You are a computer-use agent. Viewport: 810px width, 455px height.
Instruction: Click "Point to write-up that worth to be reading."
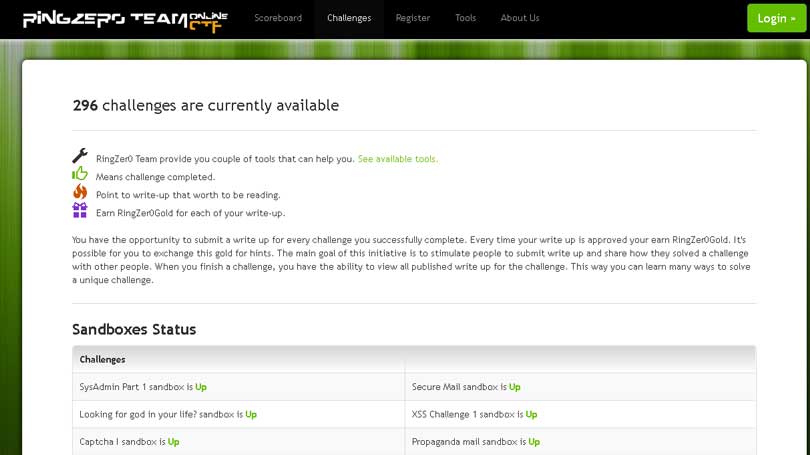188,195
